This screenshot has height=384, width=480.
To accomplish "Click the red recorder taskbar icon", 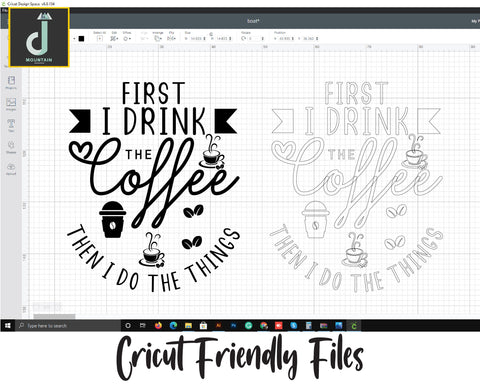I will 279,325.
